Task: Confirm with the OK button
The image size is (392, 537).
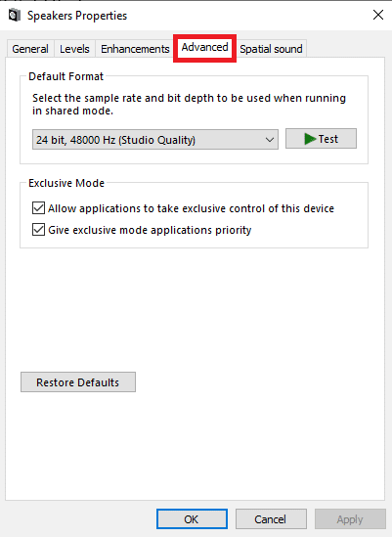Action: [192, 518]
